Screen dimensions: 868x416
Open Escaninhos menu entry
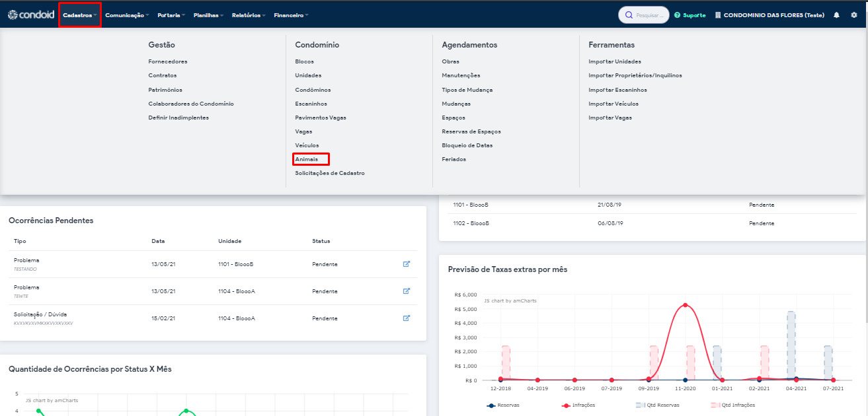[x=311, y=104]
